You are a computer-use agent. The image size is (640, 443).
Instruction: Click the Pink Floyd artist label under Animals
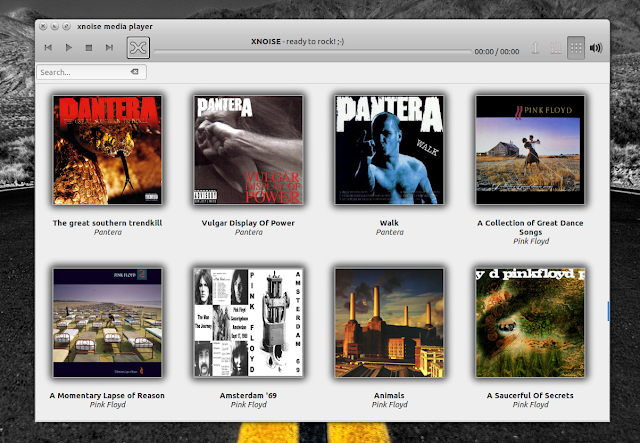point(389,405)
